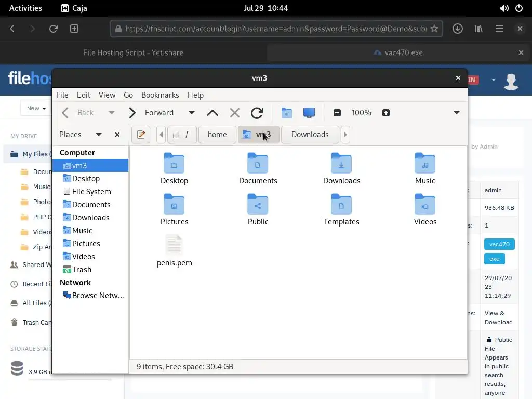Open Back history dropdown arrow

coord(111,113)
